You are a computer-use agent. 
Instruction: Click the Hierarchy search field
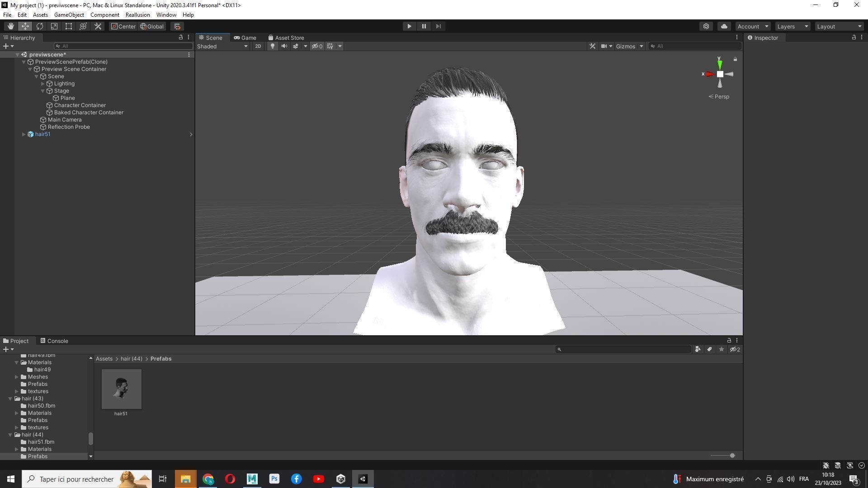pos(123,46)
